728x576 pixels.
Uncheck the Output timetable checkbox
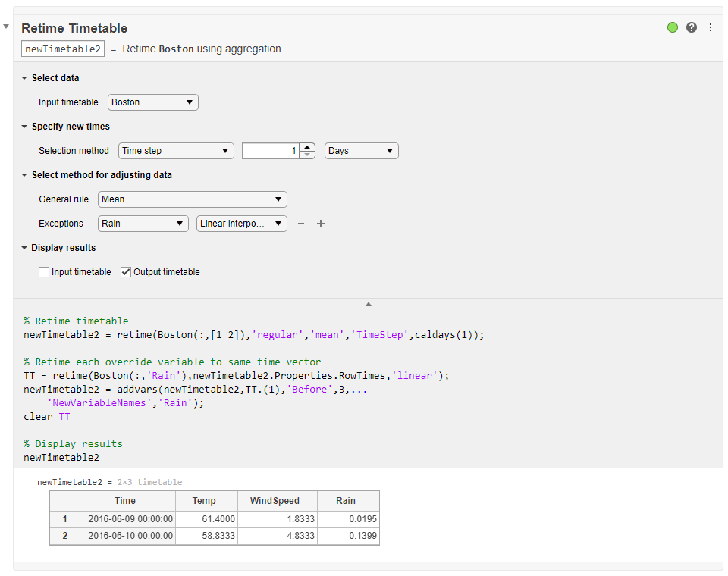pyautogui.click(x=126, y=272)
